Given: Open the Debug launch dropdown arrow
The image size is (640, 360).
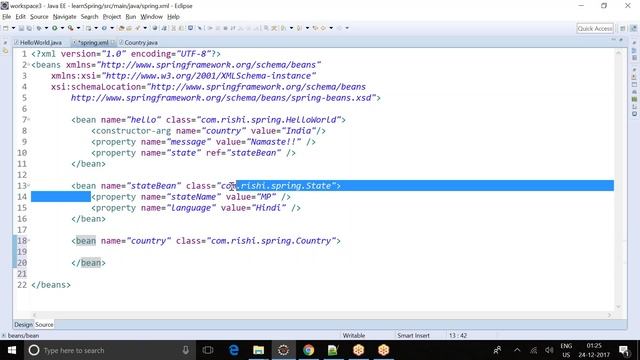Looking at the screenshot, I should [46, 28].
